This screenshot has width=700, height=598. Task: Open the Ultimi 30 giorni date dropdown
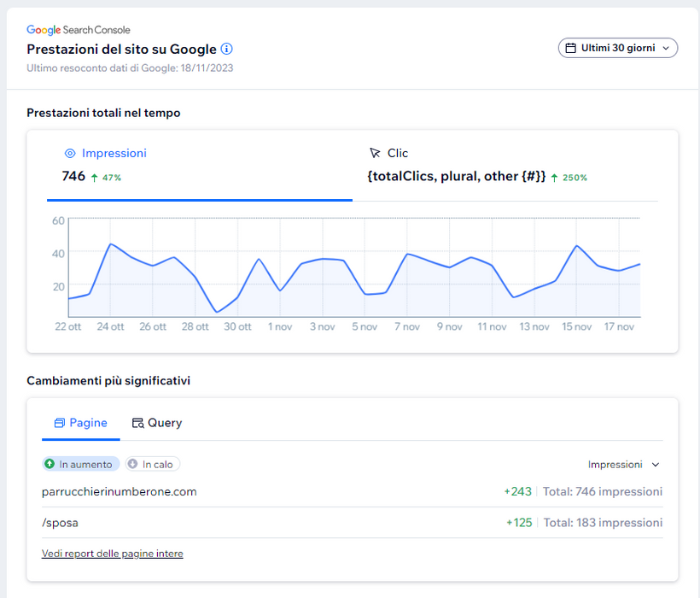(x=618, y=48)
